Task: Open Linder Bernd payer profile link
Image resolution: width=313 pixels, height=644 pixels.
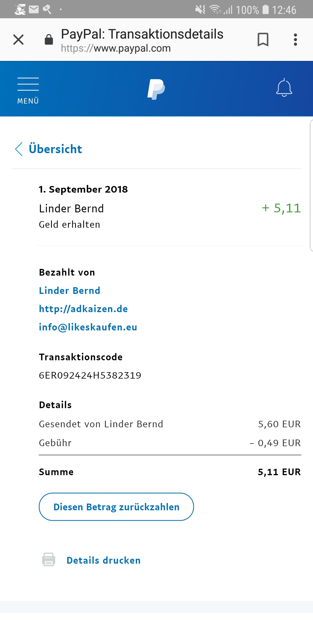Action: point(70,290)
